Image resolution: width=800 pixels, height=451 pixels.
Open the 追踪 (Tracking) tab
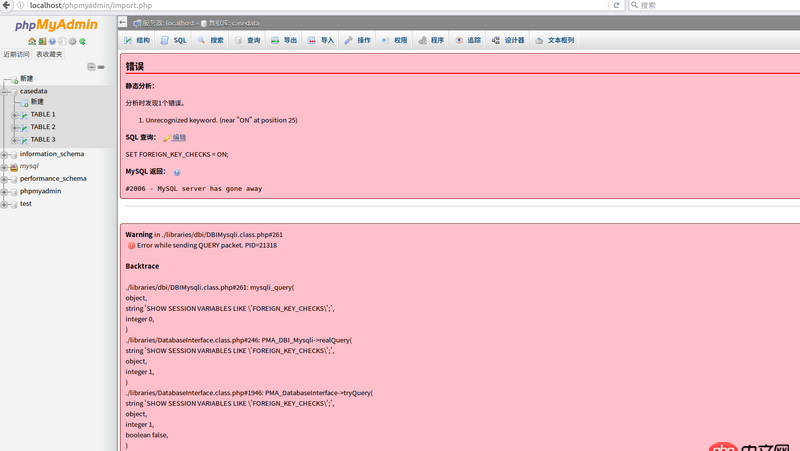point(467,40)
